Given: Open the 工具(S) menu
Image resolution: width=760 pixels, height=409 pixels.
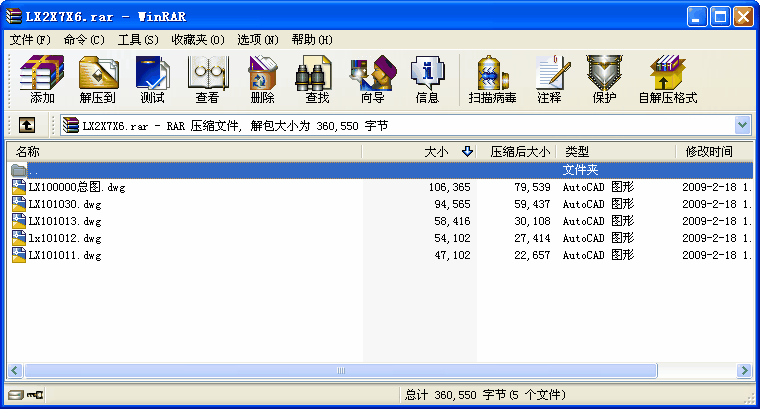Looking at the screenshot, I should [138, 40].
